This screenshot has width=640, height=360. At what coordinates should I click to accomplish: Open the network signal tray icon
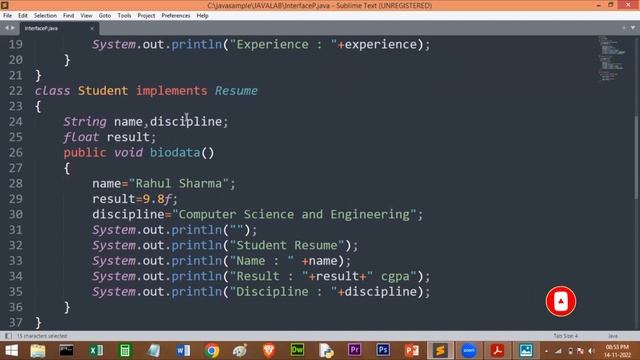point(558,351)
